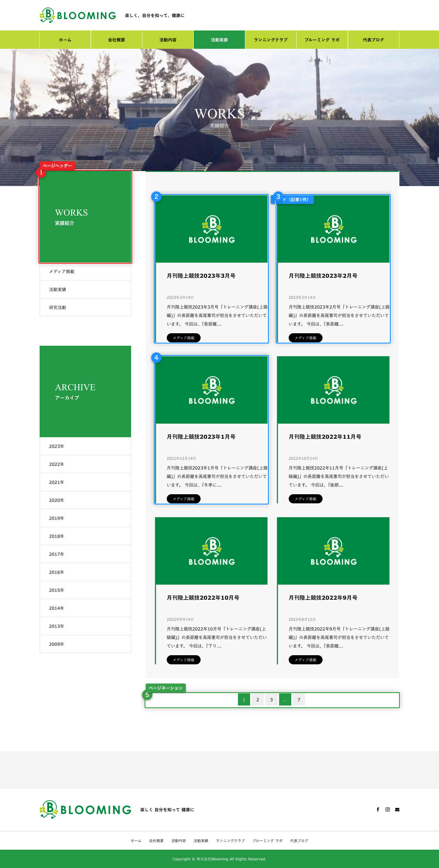The height and width of the screenshot is (868, 439).
Task: Open the 2020年 archive
Action: [x=85, y=500]
